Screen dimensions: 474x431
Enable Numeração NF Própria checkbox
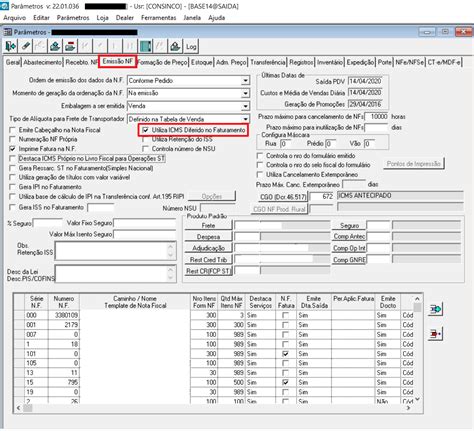13,139
